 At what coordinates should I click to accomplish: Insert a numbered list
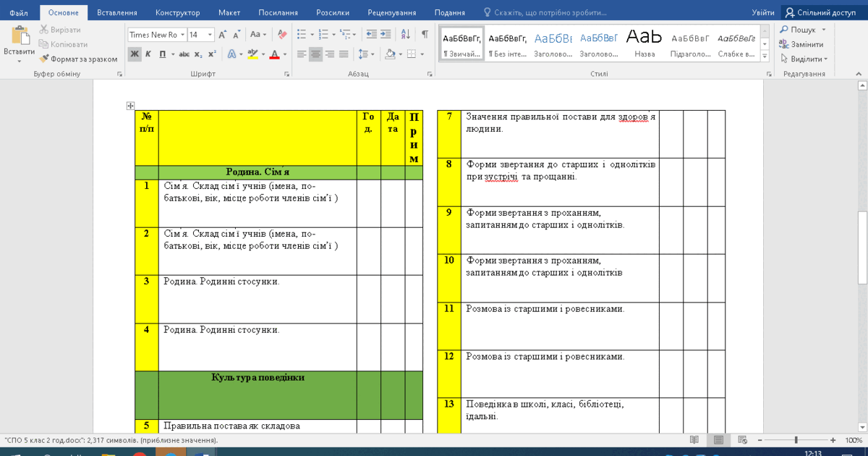point(323,35)
